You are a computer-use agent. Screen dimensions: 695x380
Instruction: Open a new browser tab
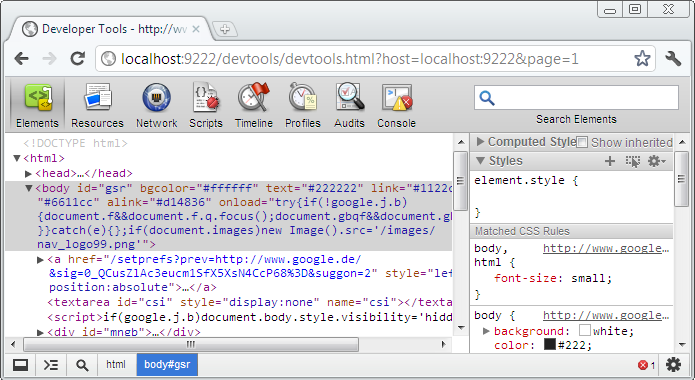(225, 29)
